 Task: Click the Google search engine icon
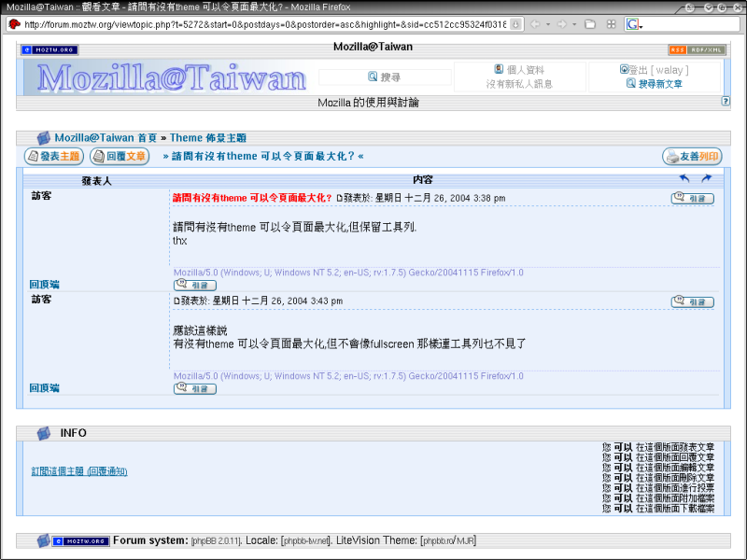(632, 24)
